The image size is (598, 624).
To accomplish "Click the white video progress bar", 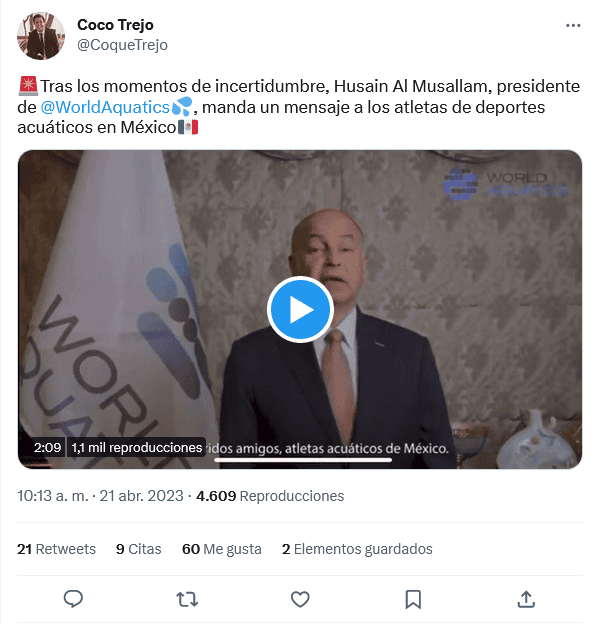I will pyautogui.click(x=303, y=460).
